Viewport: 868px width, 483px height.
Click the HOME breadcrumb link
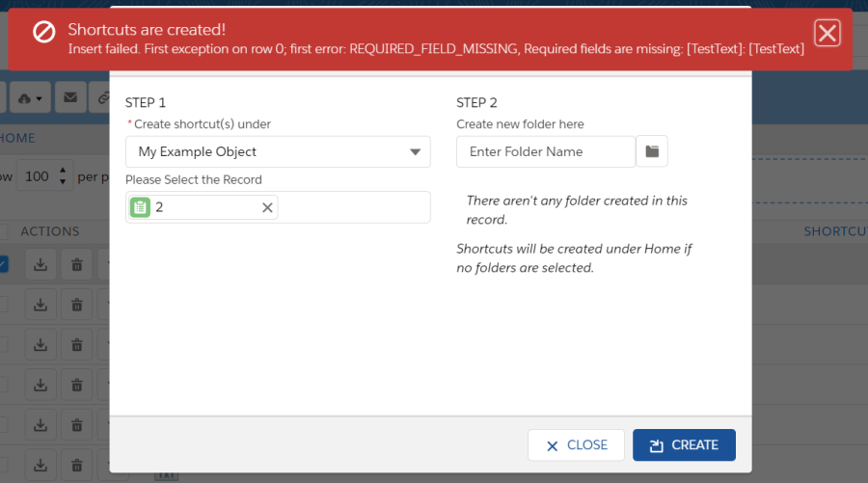(17, 138)
